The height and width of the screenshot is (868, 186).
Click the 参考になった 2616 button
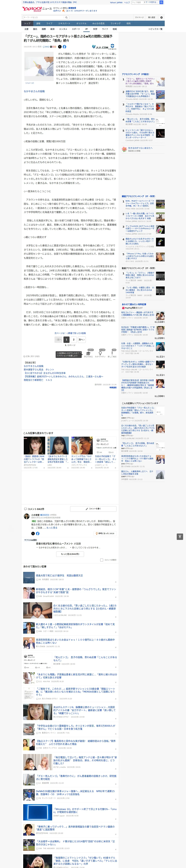[x=105, y=533]
